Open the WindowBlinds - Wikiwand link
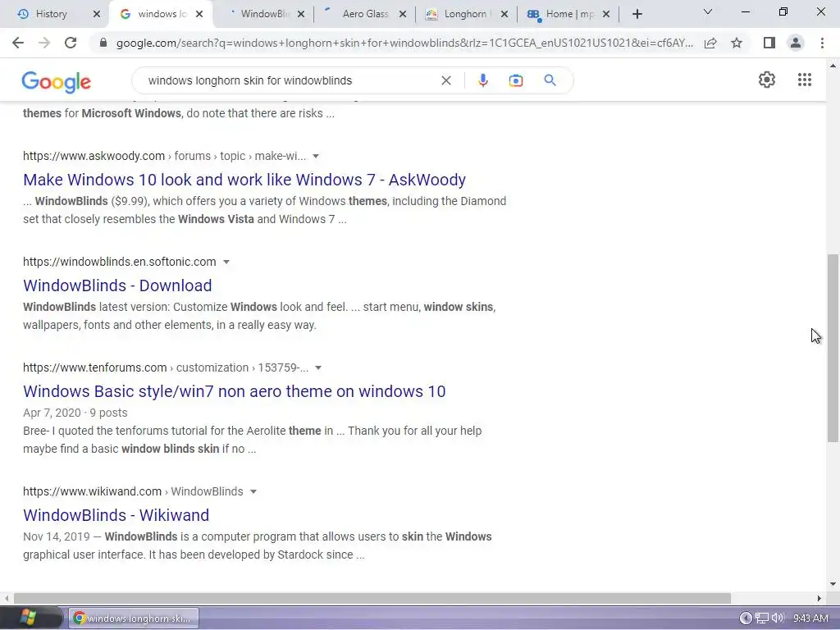Screen dimensions: 840x630 pyautogui.click(x=116, y=515)
